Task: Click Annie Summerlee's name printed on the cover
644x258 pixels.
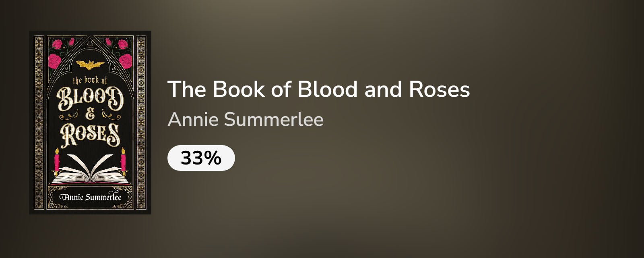Action: tap(90, 197)
